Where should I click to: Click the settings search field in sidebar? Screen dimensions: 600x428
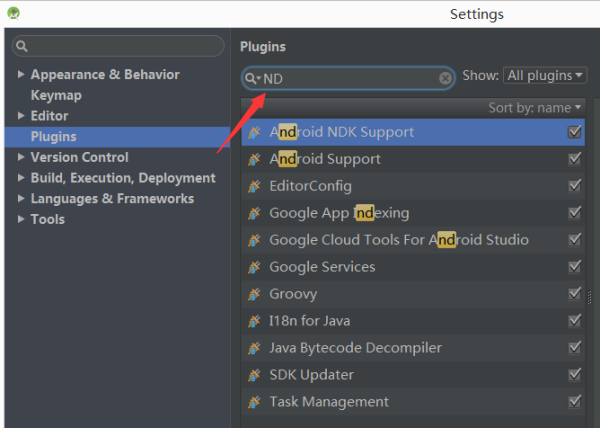[x=118, y=46]
